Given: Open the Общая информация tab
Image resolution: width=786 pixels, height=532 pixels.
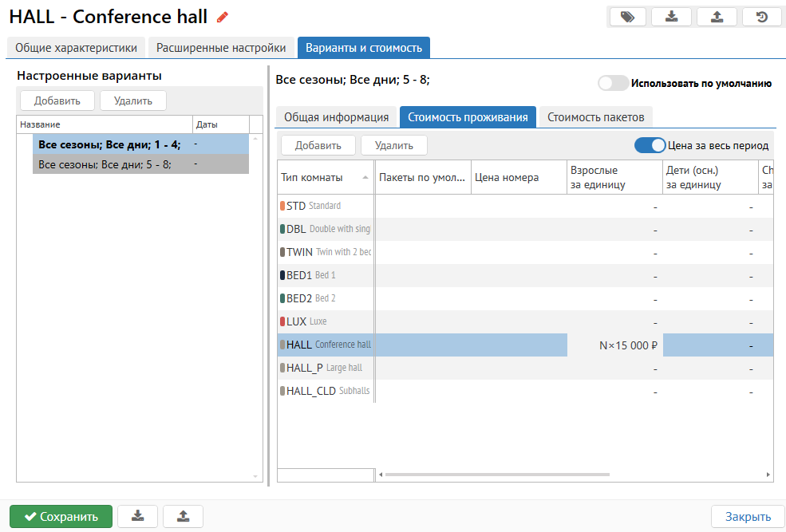Looking at the screenshot, I should (x=336, y=117).
